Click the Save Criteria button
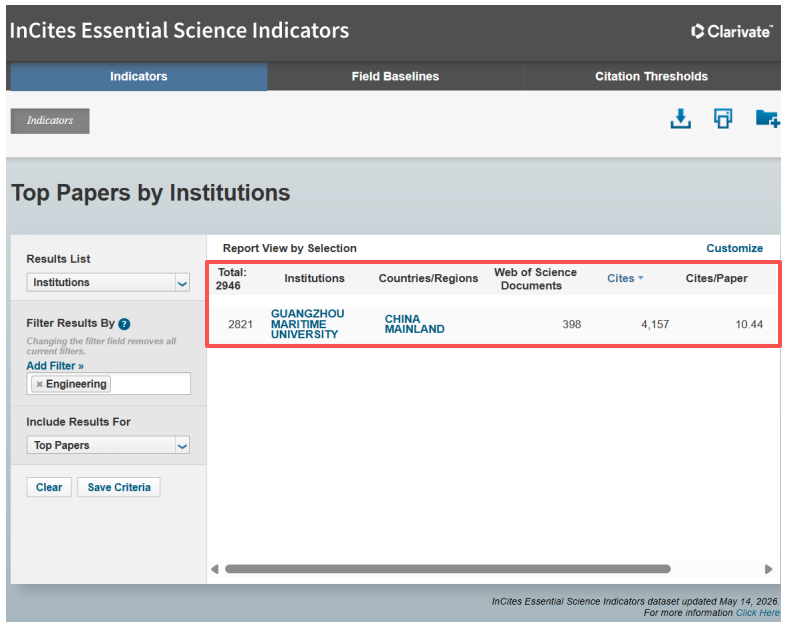788x629 pixels. click(119, 487)
